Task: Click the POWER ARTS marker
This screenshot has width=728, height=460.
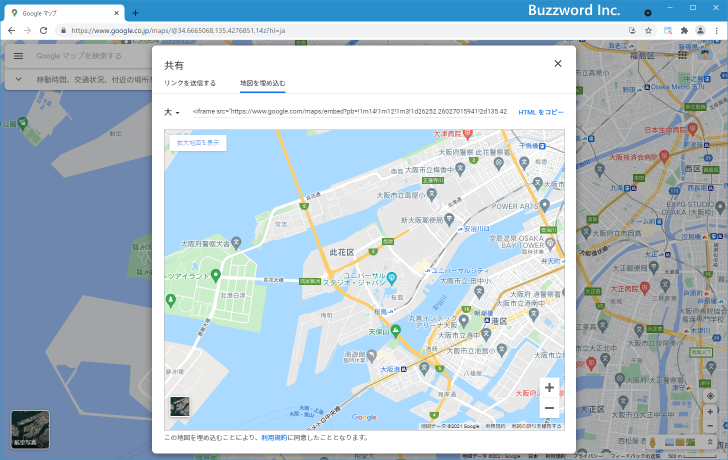Action: coord(545,205)
